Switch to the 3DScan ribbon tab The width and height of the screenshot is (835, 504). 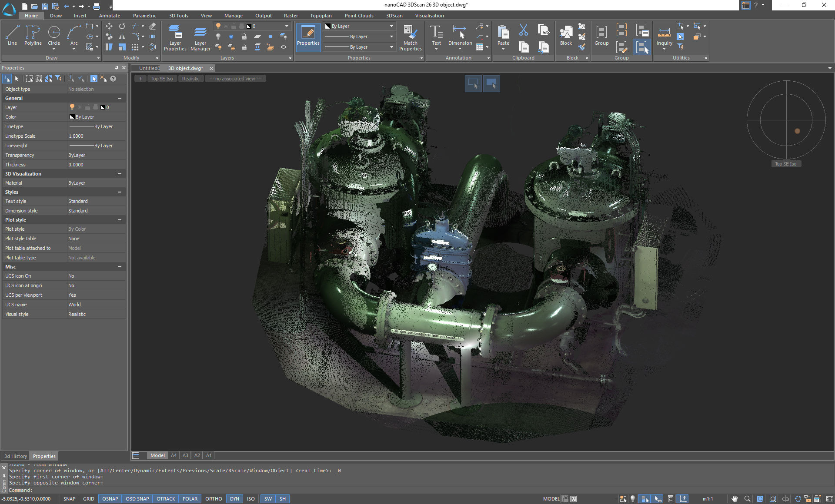pos(394,16)
